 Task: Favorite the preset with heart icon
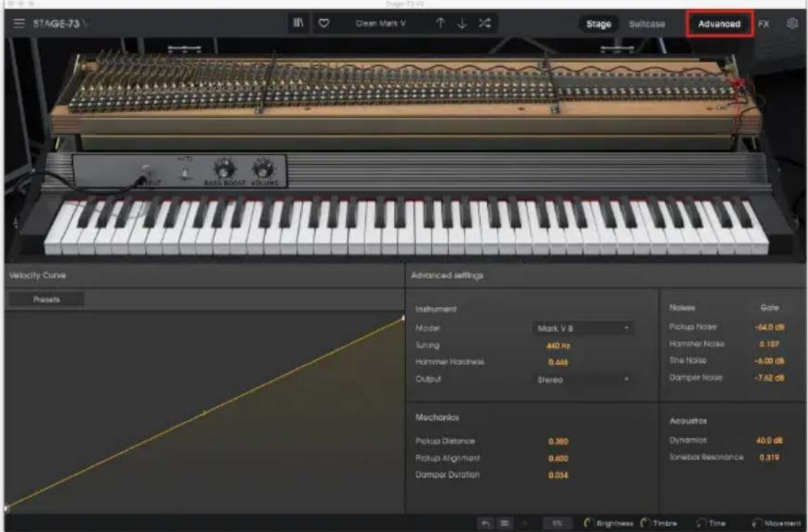pyautogui.click(x=324, y=24)
